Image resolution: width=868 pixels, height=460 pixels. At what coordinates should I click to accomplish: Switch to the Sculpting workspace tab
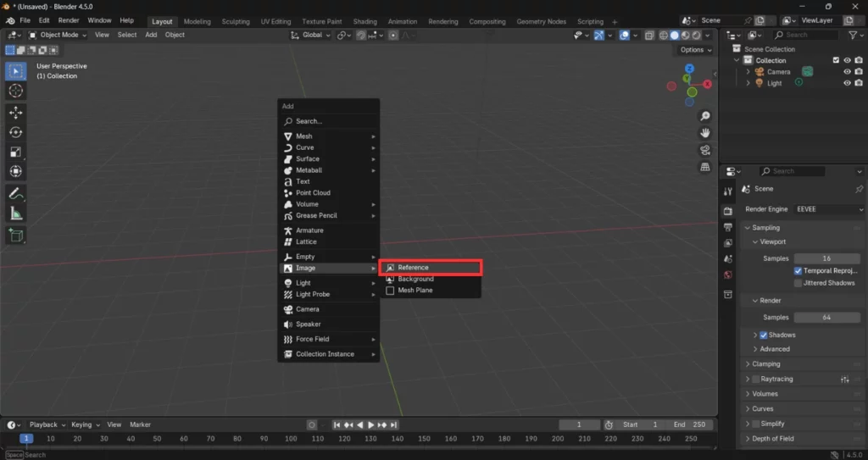click(x=236, y=21)
